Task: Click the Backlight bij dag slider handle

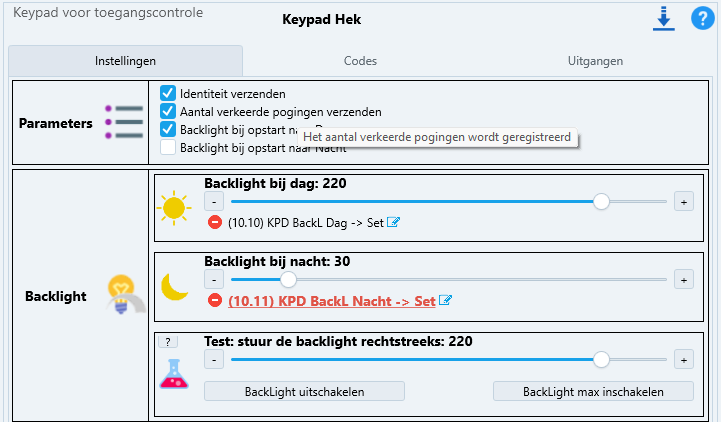Action: click(x=601, y=201)
